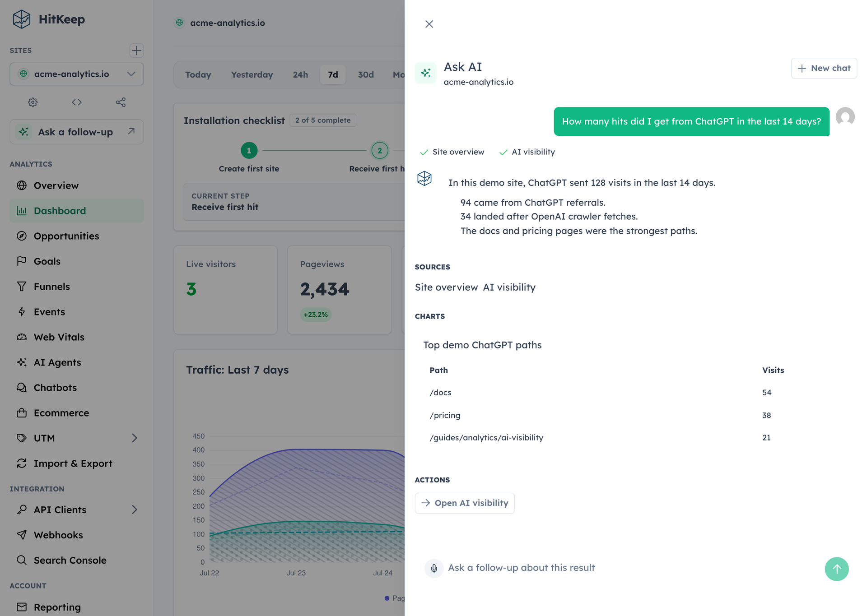Click the Reporting envelope icon

point(22,607)
